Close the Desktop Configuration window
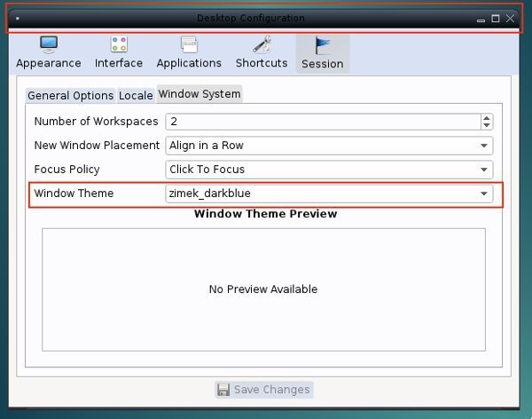The image size is (532, 419). pyautogui.click(x=511, y=19)
